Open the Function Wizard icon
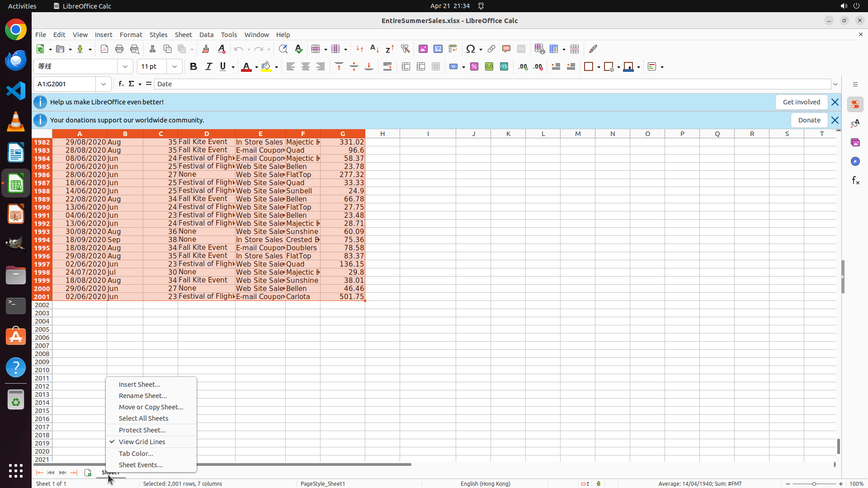 click(121, 84)
